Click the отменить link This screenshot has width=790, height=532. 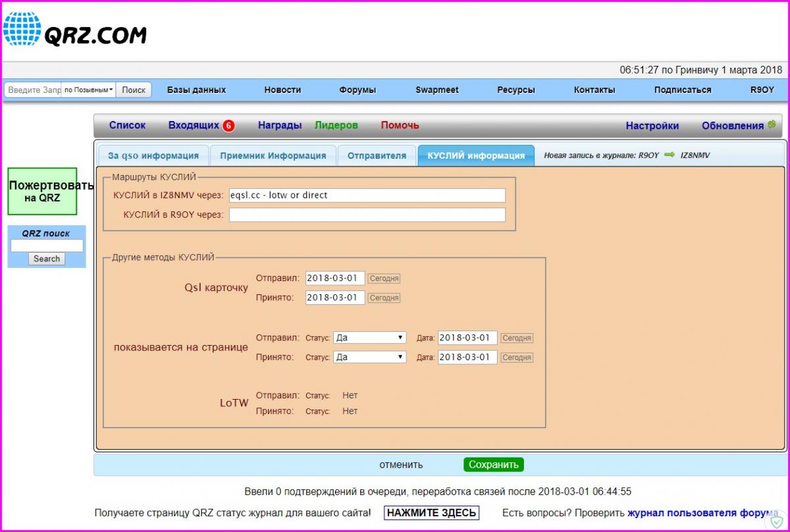click(x=401, y=465)
